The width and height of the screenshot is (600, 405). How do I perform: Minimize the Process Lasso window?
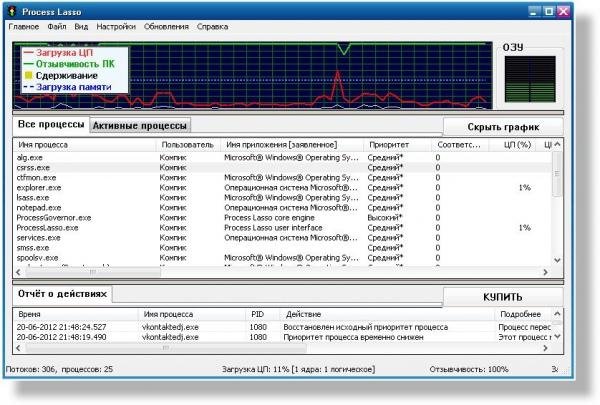click(x=535, y=11)
